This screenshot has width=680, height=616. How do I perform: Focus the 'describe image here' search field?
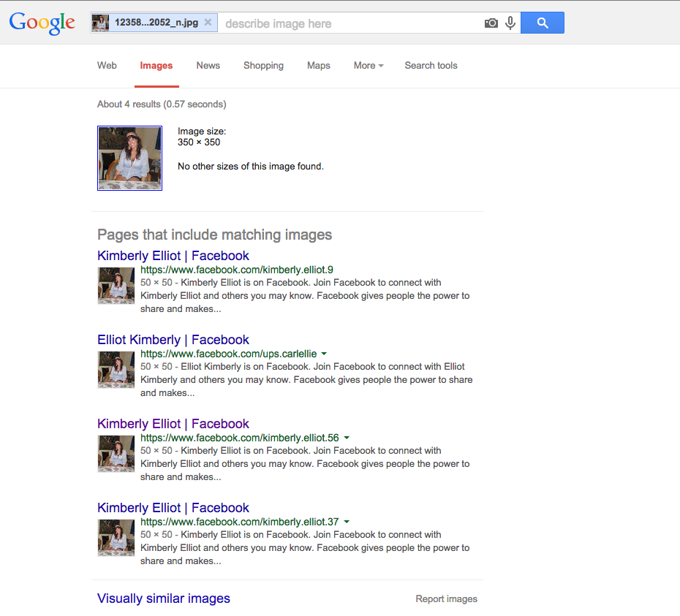(x=350, y=23)
